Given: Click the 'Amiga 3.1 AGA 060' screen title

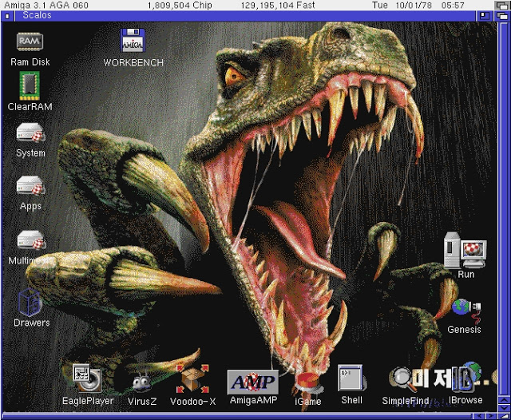Looking at the screenshot, I should [46, 6].
